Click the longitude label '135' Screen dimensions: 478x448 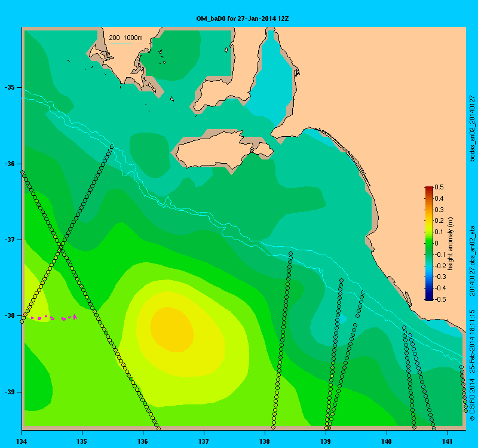pos(82,441)
